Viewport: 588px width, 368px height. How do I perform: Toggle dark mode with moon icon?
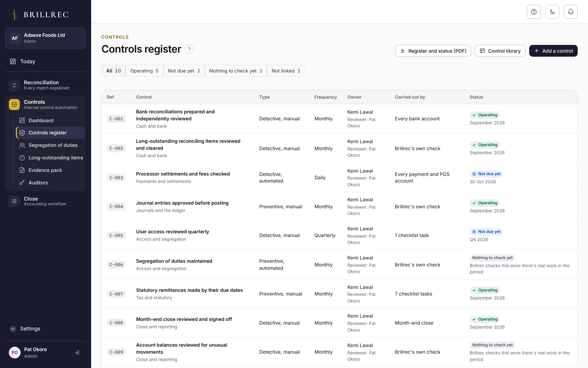tap(552, 12)
